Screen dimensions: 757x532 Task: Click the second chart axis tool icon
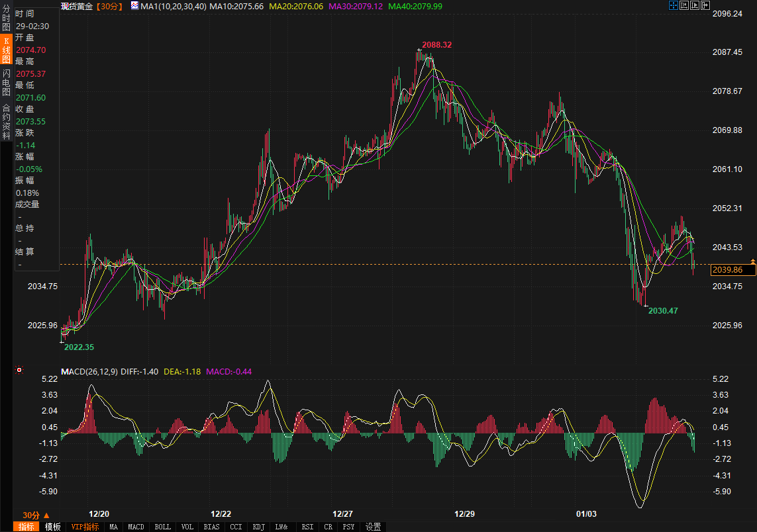point(684,6)
